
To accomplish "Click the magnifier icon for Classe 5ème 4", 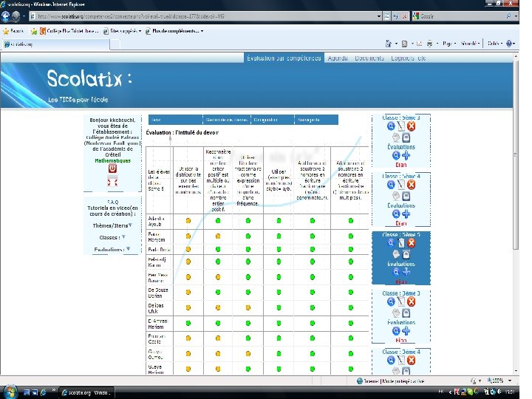I will (391, 185).
